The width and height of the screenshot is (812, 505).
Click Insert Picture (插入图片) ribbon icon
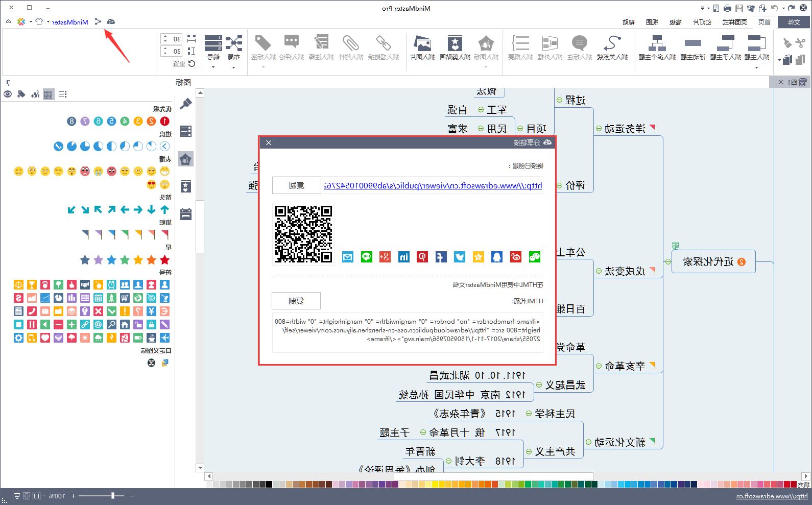[x=422, y=47]
